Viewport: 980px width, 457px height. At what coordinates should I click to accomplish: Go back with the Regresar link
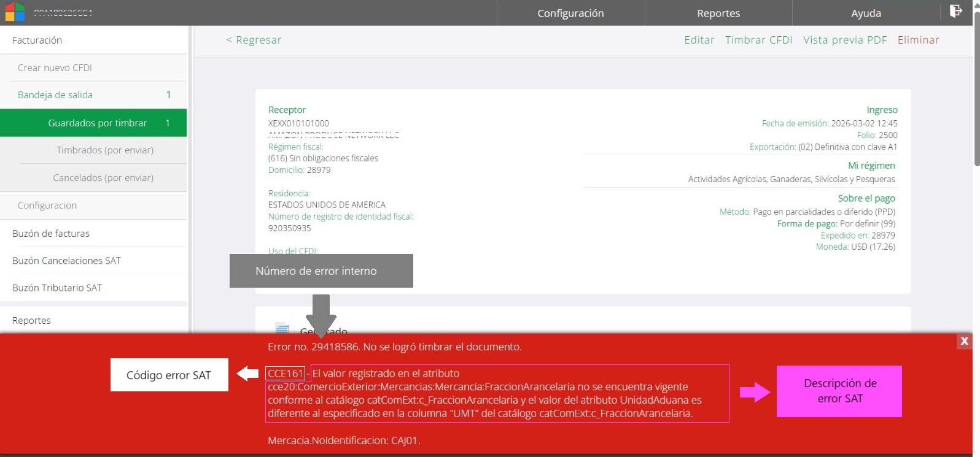[x=254, y=40]
